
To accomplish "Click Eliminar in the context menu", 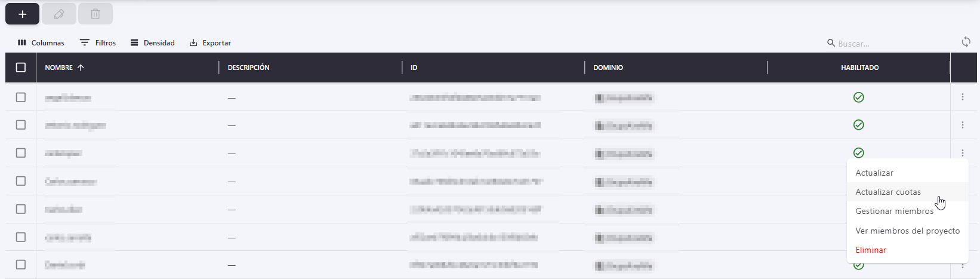I will [871, 250].
